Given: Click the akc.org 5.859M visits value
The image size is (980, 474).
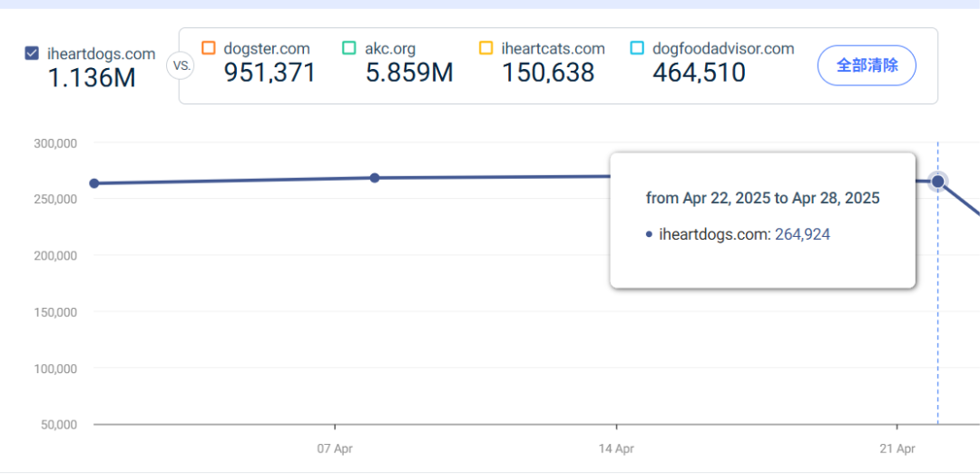Looking at the screenshot, I should pyautogui.click(x=409, y=74).
